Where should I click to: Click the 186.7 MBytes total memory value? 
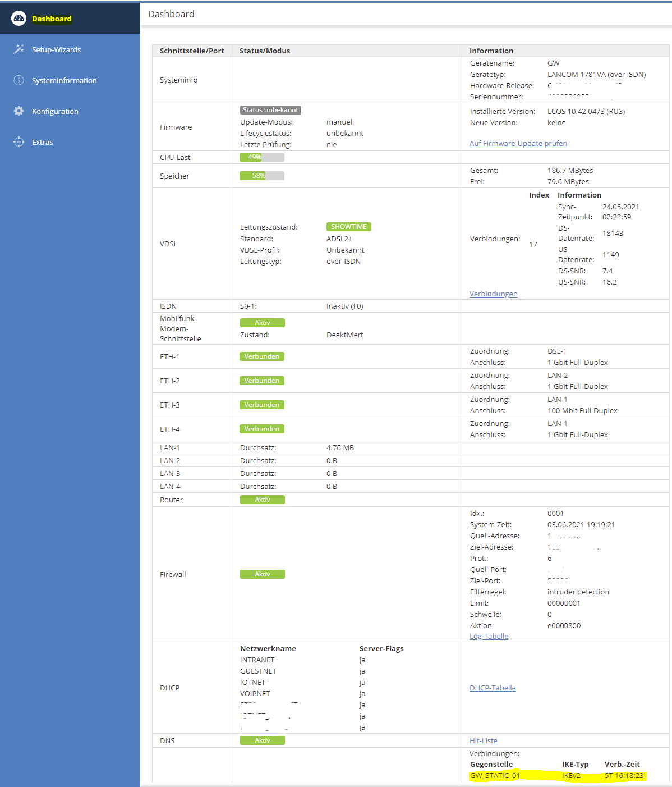pyautogui.click(x=570, y=171)
